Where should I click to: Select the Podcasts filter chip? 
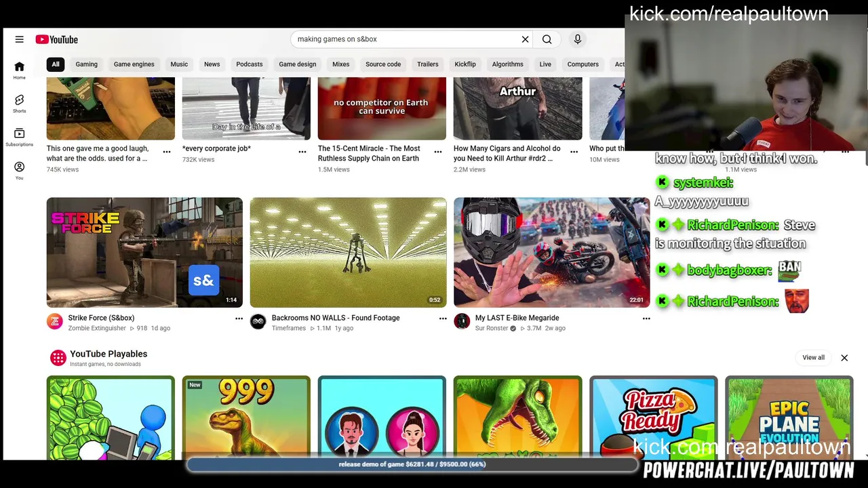coord(250,64)
